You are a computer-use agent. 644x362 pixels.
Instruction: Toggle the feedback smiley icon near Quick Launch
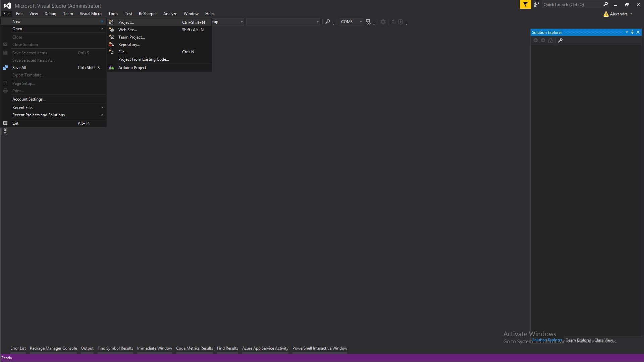click(536, 4)
